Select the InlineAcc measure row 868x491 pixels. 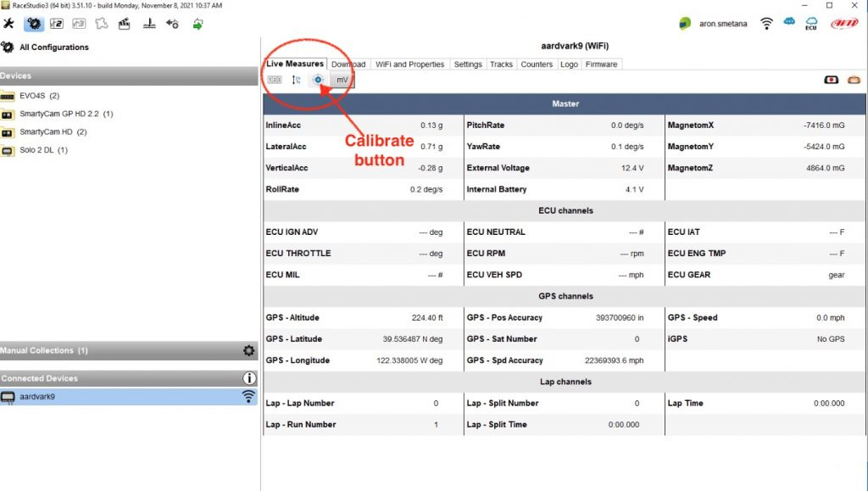click(x=363, y=126)
